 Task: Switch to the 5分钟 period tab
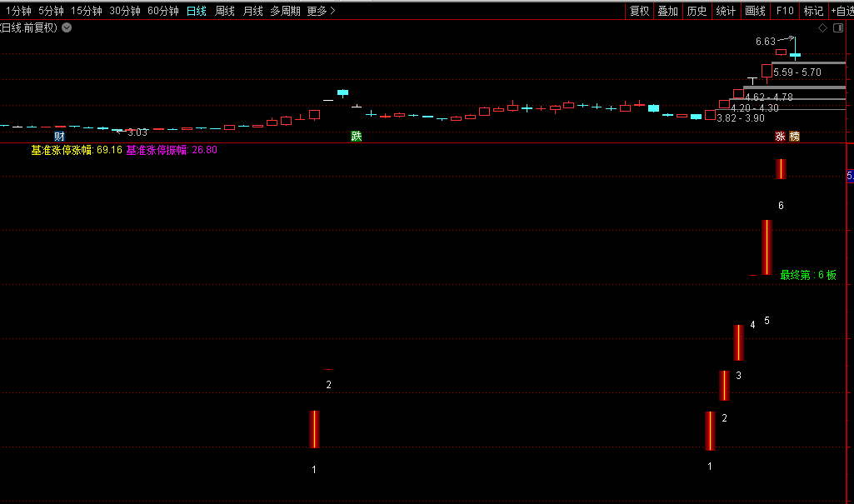pyautogui.click(x=51, y=11)
